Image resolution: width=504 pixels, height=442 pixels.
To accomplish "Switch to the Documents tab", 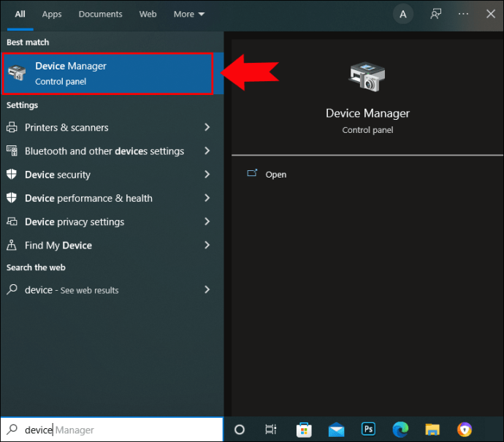I will pyautogui.click(x=100, y=14).
